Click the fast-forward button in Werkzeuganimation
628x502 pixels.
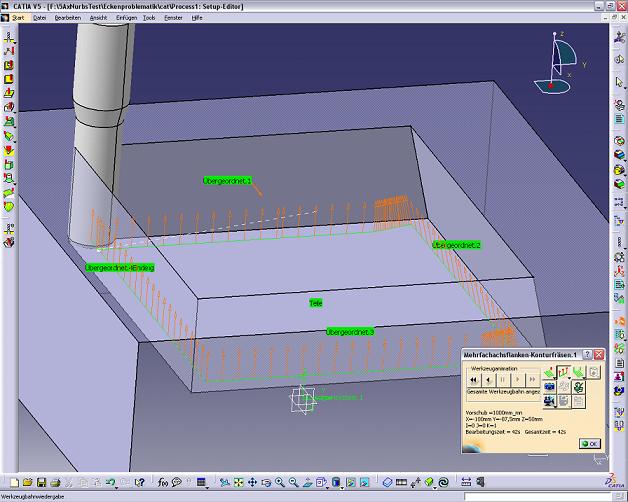(x=532, y=379)
